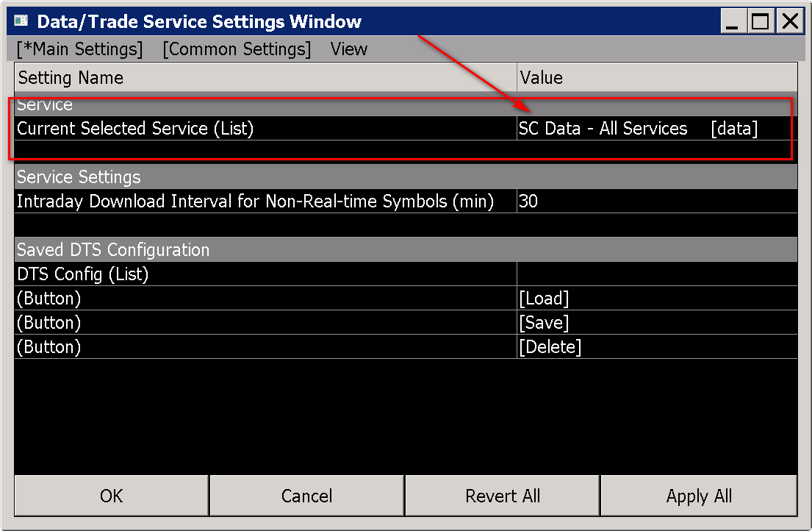Maximize the settings window
The width and height of the screenshot is (812, 531).
click(x=761, y=21)
